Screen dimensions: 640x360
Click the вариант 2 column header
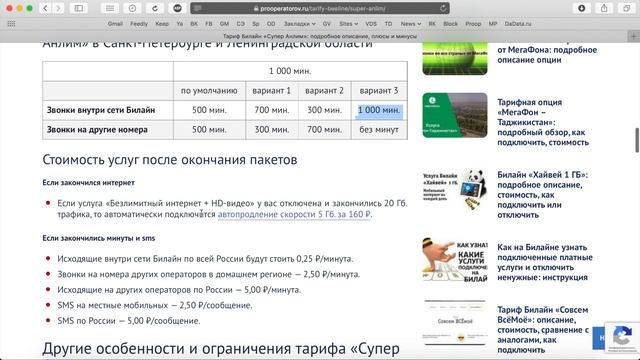pyautogui.click(x=324, y=91)
